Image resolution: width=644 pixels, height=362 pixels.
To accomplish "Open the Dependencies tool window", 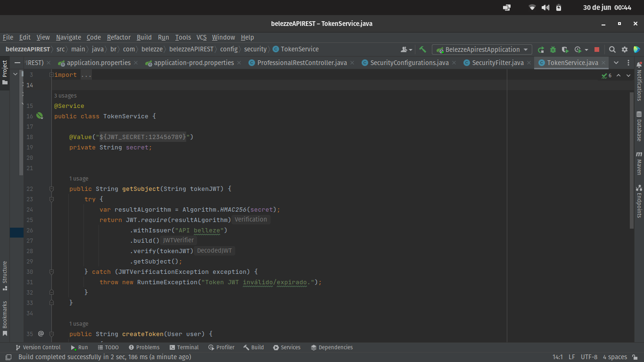I will [332, 347].
